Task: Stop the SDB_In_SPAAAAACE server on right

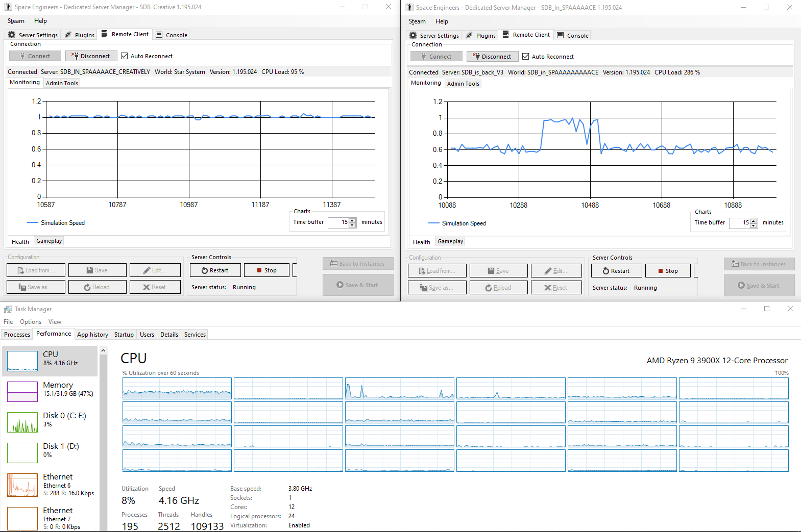Action: pyautogui.click(x=667, y=271)
